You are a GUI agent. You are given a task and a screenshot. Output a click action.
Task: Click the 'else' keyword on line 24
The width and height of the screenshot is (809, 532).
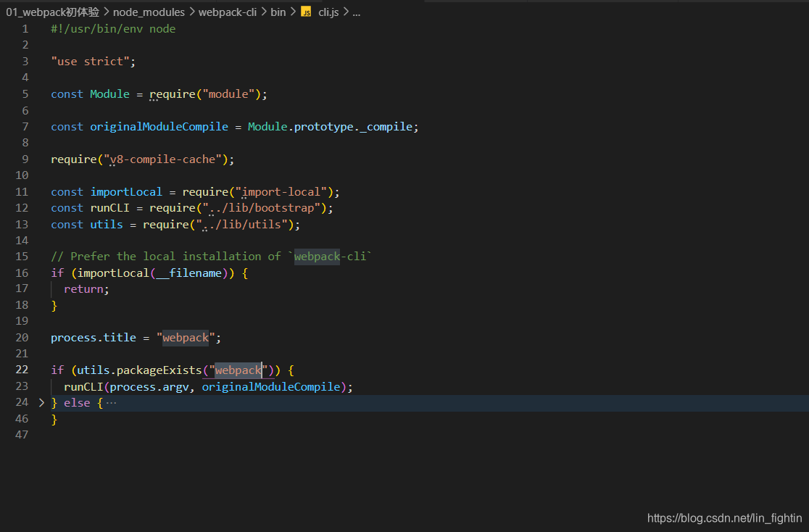pyautogui.click(x=77, y=402)
